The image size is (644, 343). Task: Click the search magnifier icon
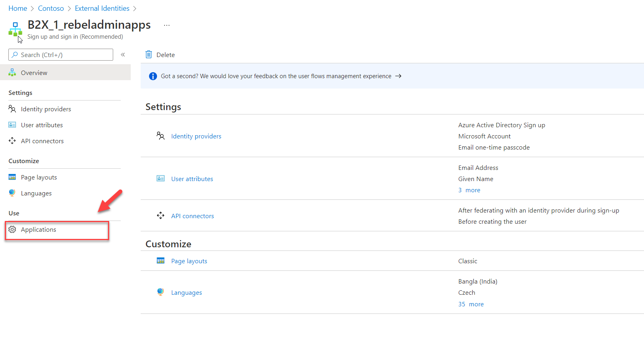click(15, 55)
